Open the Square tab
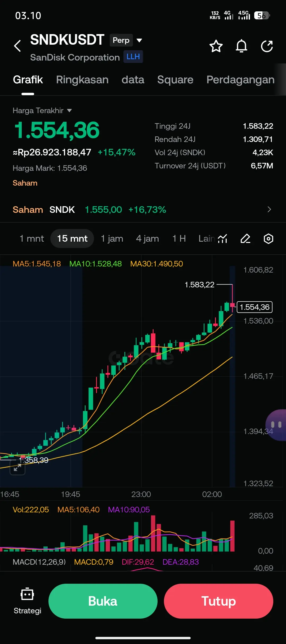Viewport: 286px width, 644px height. coord(175,80)
